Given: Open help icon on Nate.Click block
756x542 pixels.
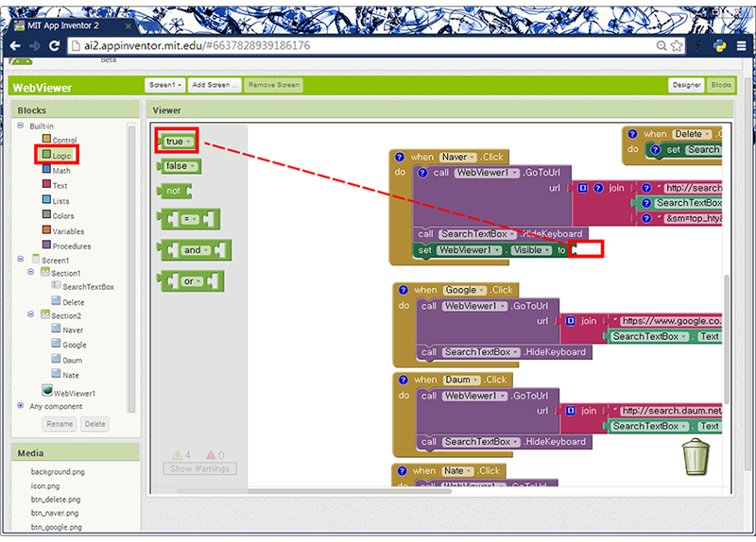Looking at the screenshot, I should point(403,470).
